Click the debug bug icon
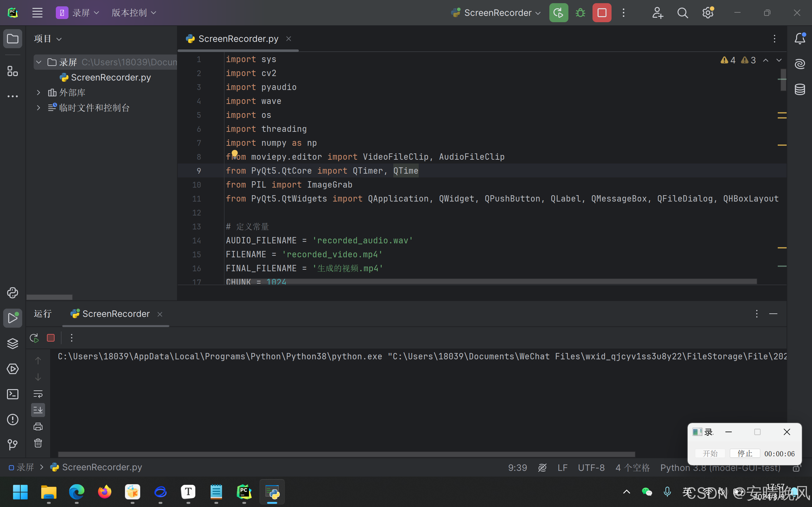 click(x=580, y=13)
